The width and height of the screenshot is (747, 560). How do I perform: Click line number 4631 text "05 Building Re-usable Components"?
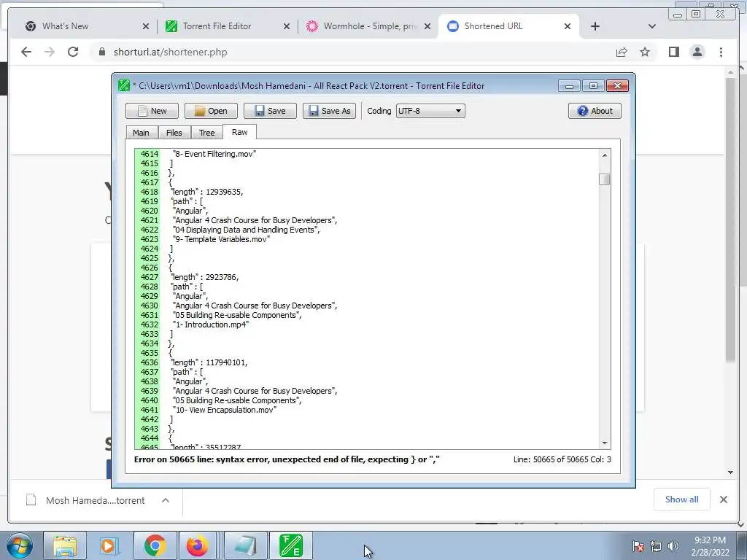tap(237, 315)
